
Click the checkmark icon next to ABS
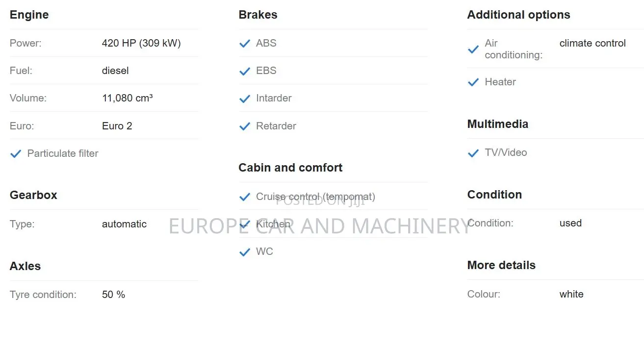point(245,44)
